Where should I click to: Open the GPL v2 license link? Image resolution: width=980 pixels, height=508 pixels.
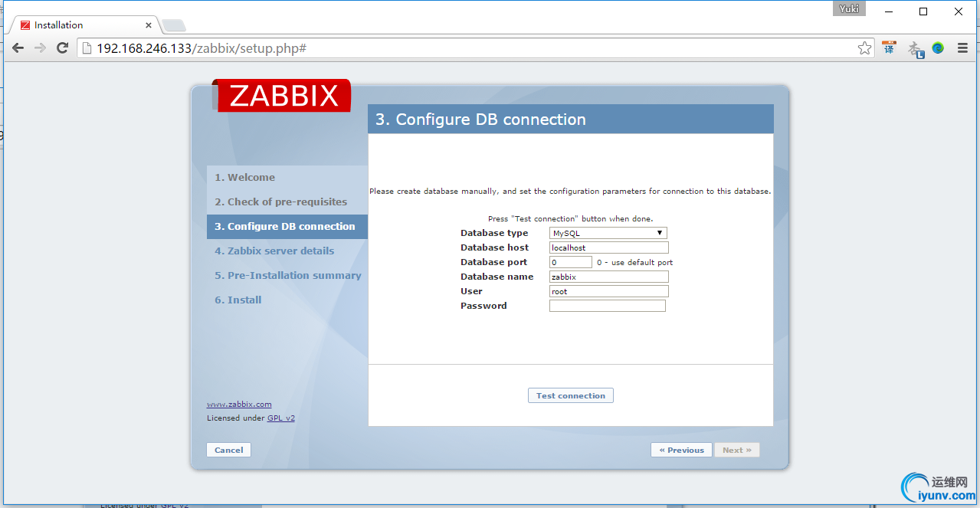[281, 418]
